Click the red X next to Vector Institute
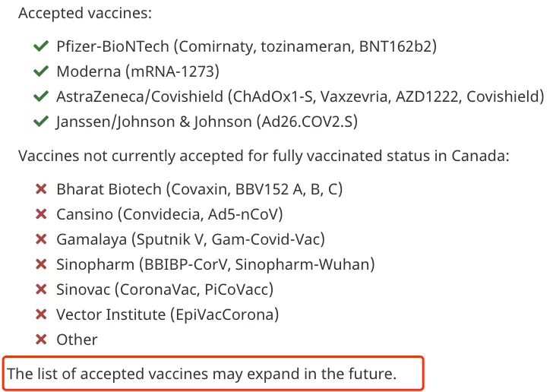The width and height of the screenshot is (553, 392). 41,315
